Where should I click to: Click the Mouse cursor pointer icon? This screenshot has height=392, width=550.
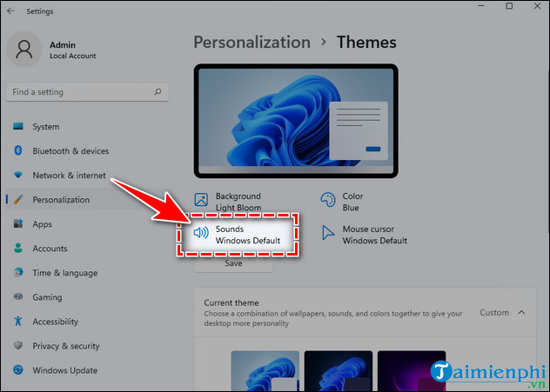click(x=328, y=233)
